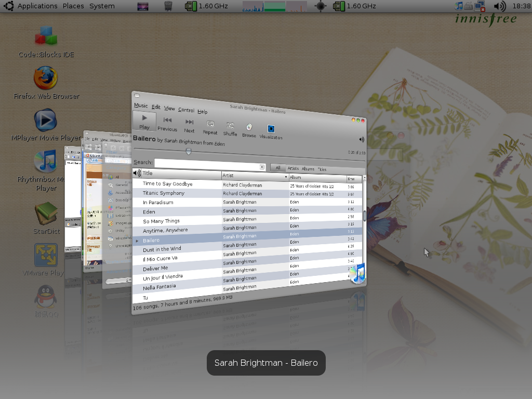Select the Albums search filter
The width and height of the screenshot is (532, 399).
tap(308, 169)
